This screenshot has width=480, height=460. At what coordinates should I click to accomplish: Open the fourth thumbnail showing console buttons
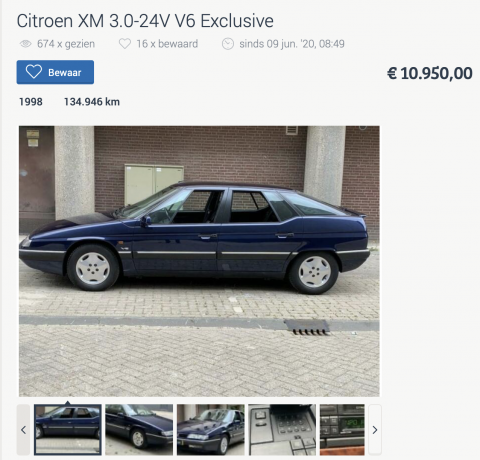tap(282, 430)
